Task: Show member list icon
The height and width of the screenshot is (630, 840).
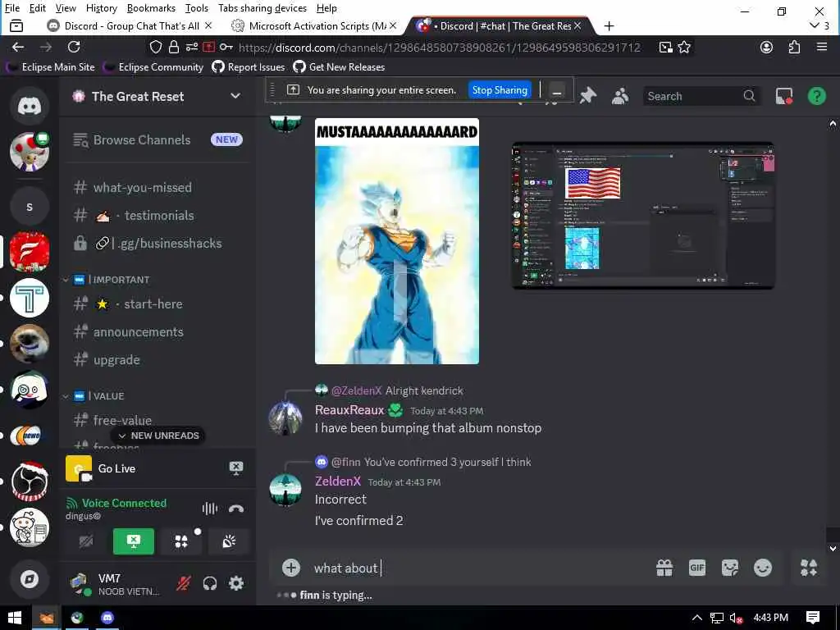Action: pyautogui.click(x=620, y=96)
